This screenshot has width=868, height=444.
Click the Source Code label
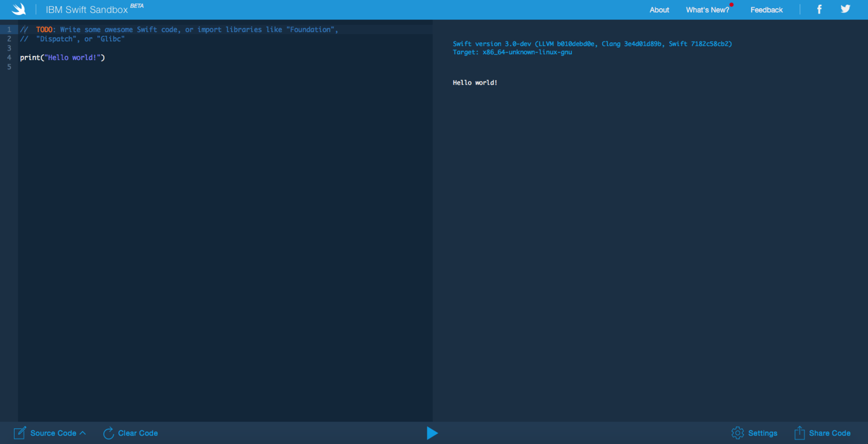click(53, 433)
